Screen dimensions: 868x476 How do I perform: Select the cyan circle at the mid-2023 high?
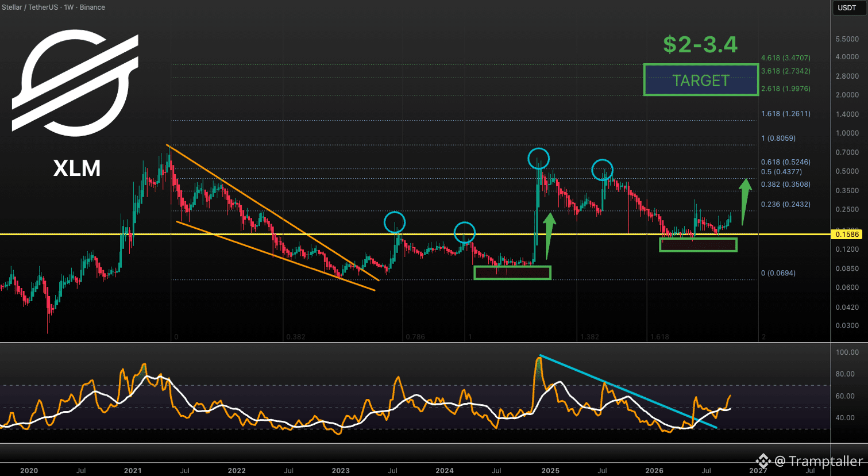[x=395, y=222]
